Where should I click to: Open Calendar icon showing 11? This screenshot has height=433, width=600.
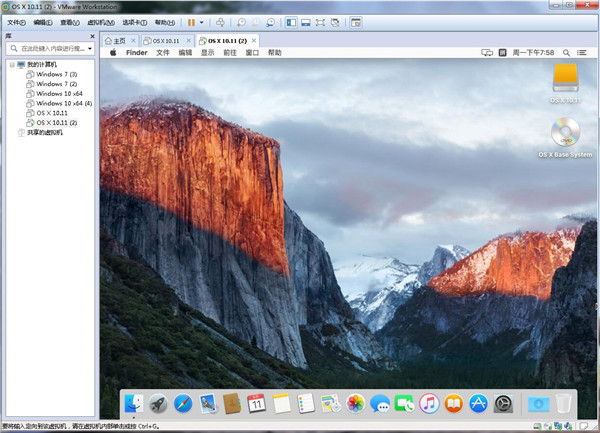coord(257,404)
